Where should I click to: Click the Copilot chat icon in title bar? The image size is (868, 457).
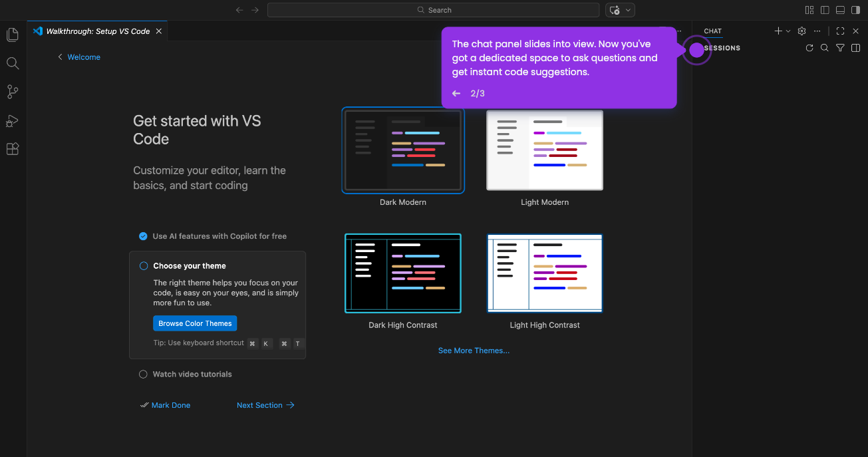point(615,10)
